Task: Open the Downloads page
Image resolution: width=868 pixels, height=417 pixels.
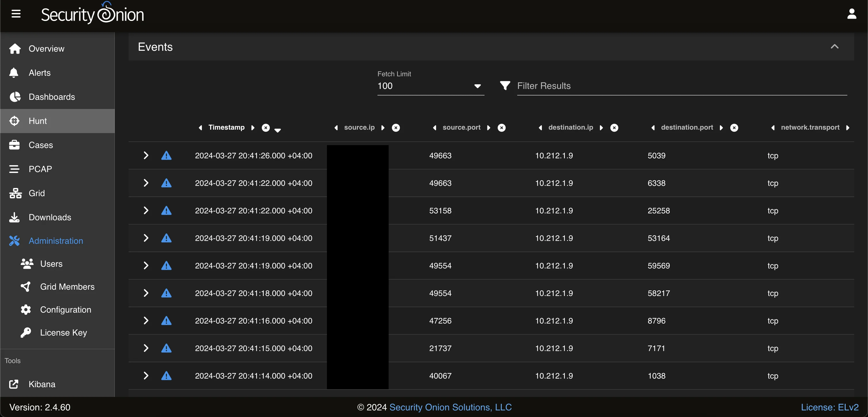Action: 57,217
